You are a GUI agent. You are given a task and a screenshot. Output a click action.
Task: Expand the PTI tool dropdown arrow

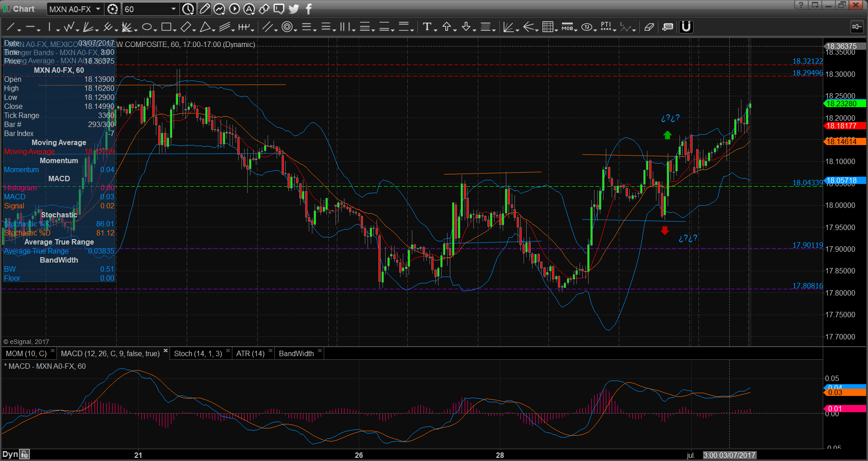[615, 30]
